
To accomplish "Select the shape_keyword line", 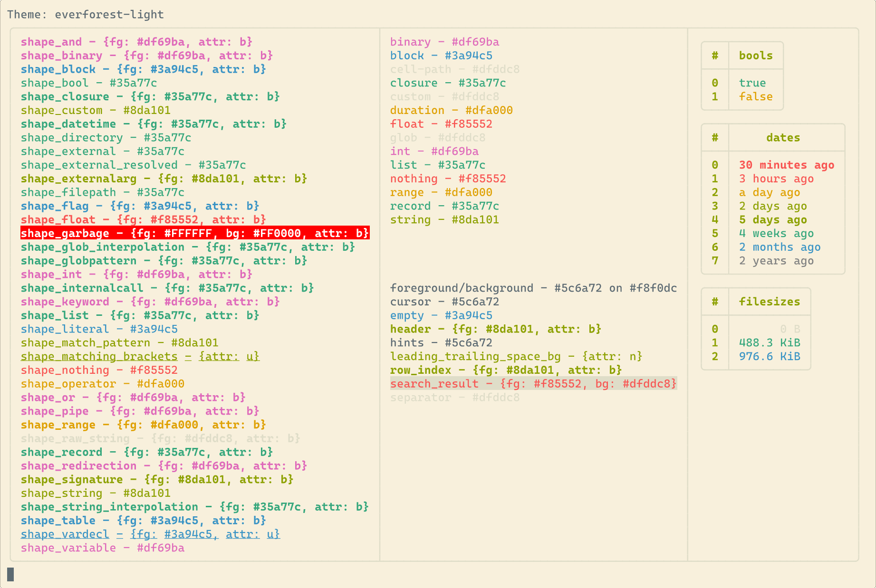I will [150, 302].
